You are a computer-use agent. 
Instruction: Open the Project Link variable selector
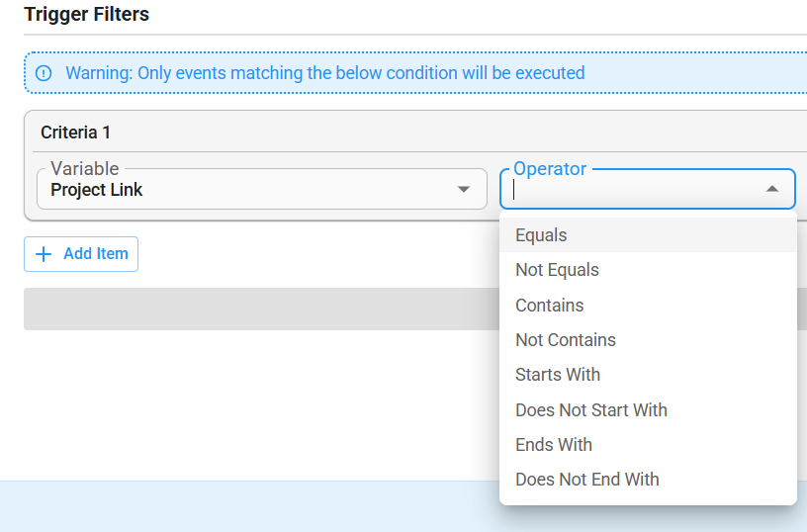[x=262, y=189]
